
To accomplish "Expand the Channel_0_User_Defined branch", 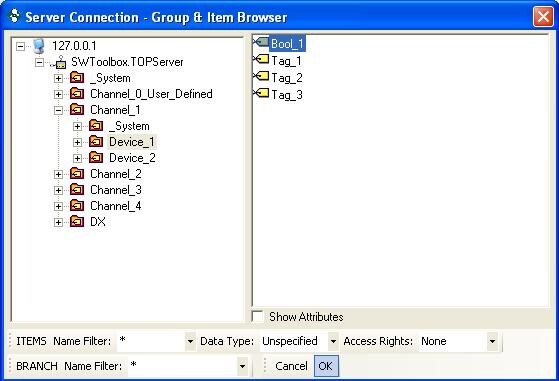I will [x=58, y=94].
